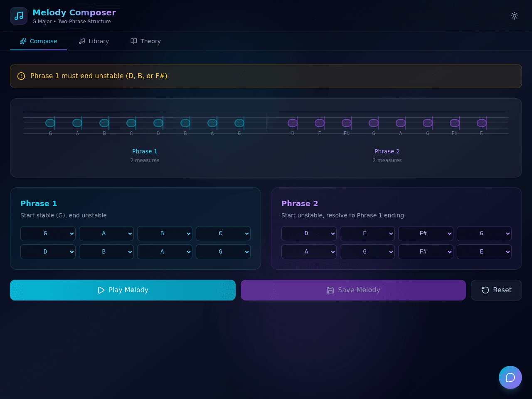The height and width of the screenshot is (399, 532).
Task: Click 'Start stable (G), end unstable' hint
Action: pos(64,215)
